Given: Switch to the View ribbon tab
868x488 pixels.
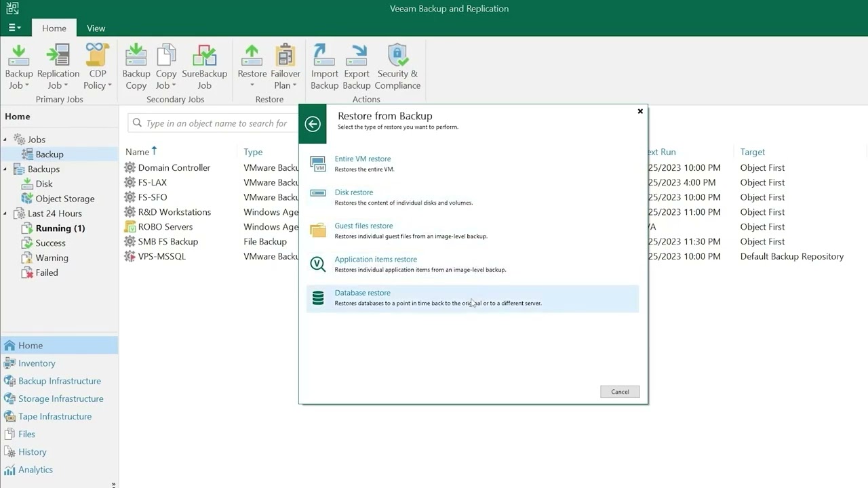Looking at the screenshot, I should tap(96, 28).
